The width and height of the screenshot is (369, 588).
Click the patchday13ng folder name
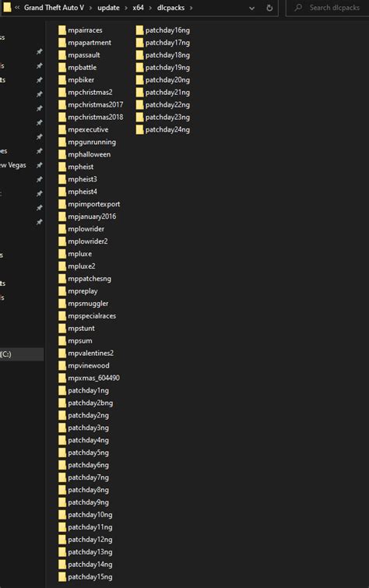pos(90,551)
